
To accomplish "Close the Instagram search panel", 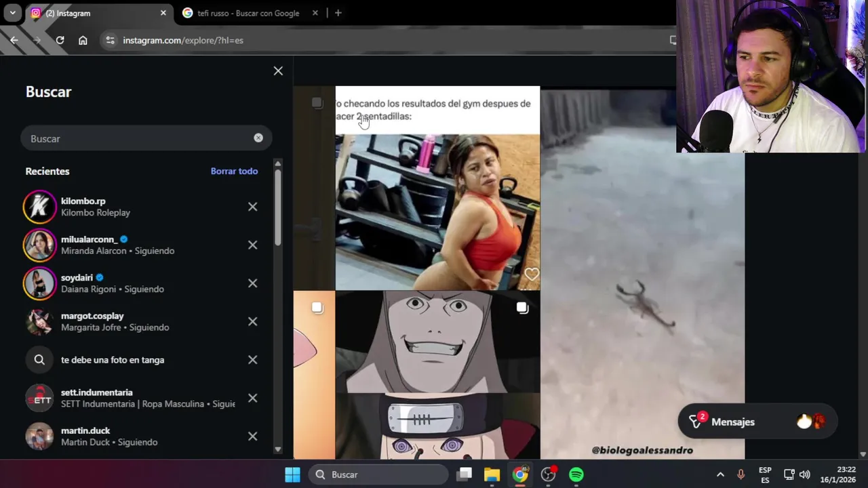I will (278, 71).
